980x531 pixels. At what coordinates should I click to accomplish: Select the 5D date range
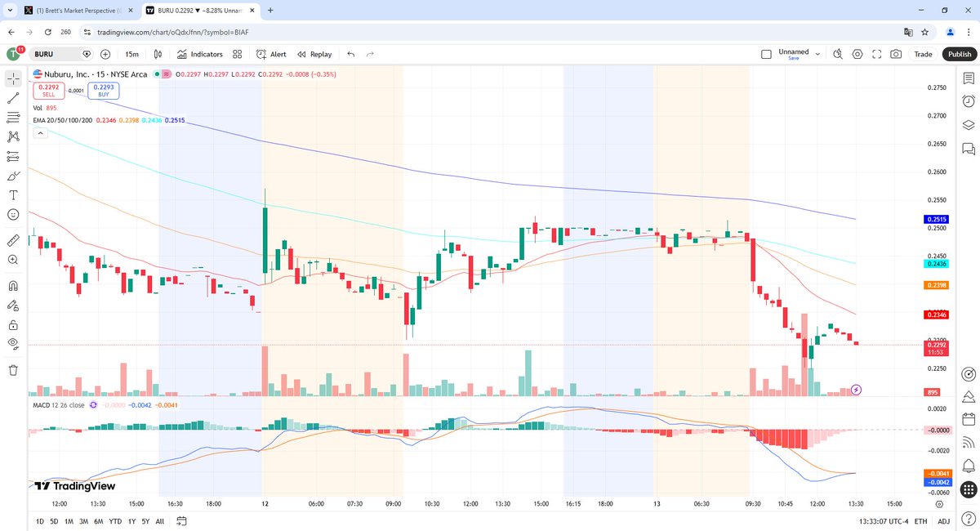click(x=54, y=521)
